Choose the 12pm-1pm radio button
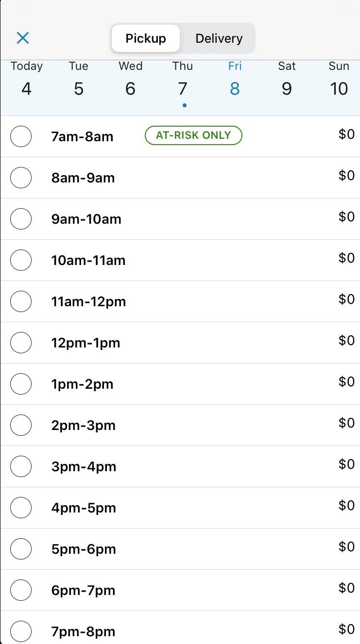 pyautogui.click(x=21, y=343)
